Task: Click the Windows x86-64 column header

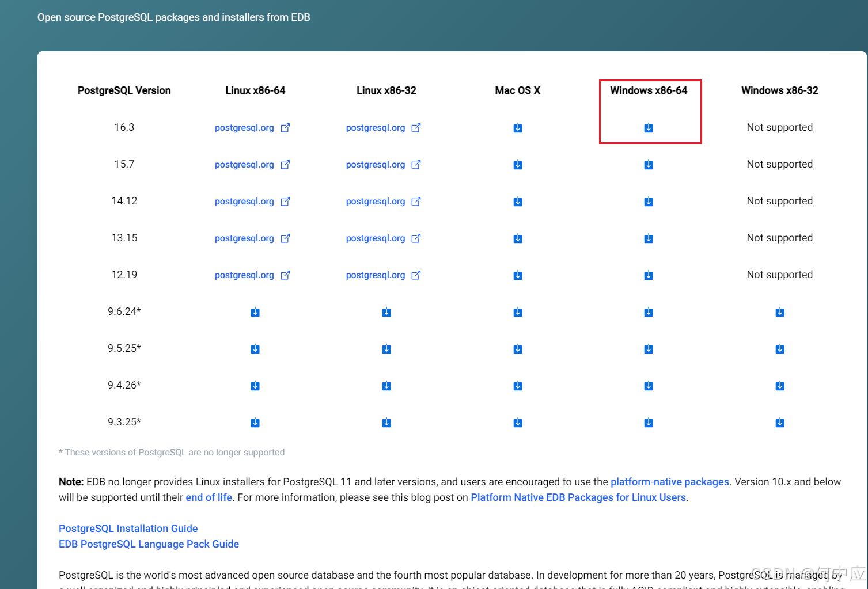Action: (649, 90)
